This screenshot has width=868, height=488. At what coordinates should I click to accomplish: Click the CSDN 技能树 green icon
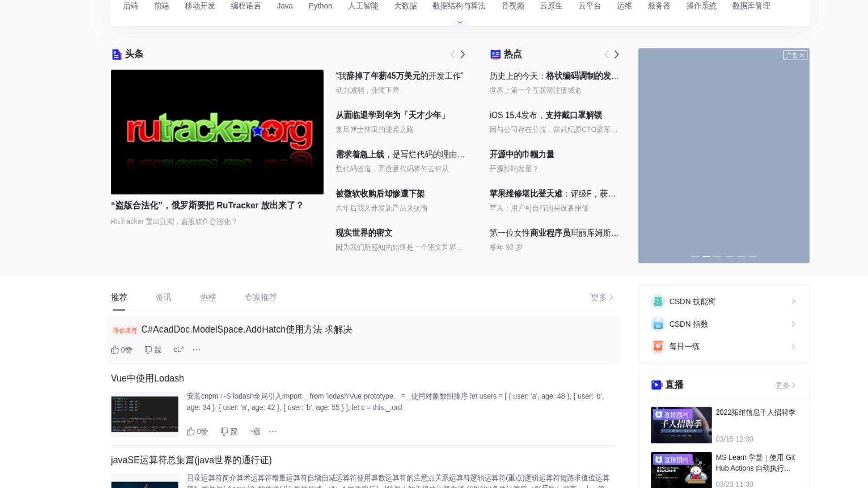click(658, 301)
